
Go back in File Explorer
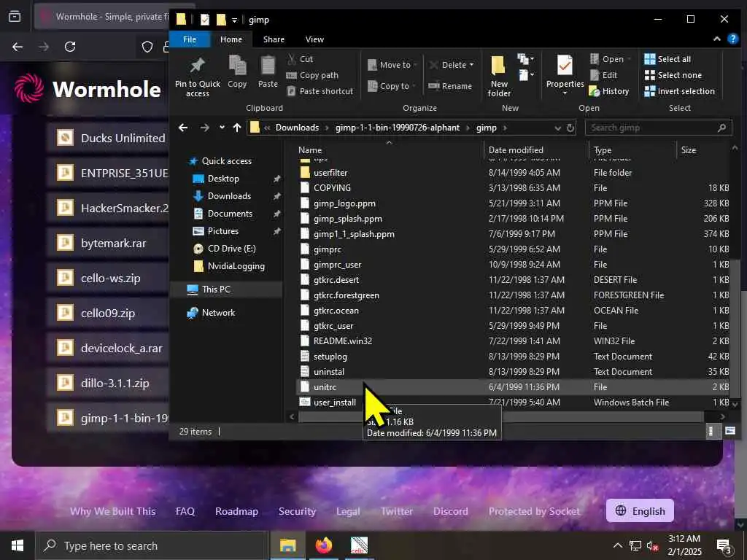click(183, 128)
